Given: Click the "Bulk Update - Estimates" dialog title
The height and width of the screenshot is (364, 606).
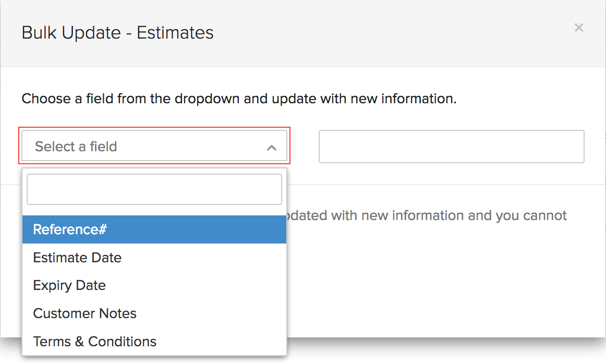Looking at the screenshot, I should 117,33.
